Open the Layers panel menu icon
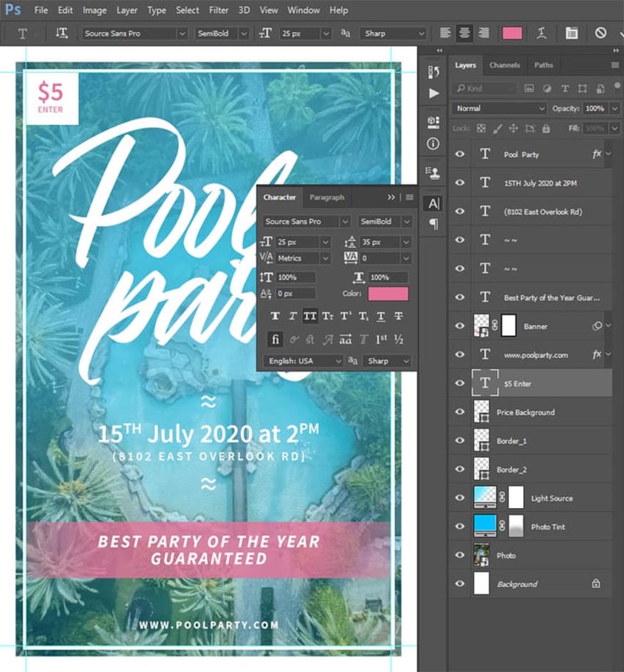 click(615, 65)
